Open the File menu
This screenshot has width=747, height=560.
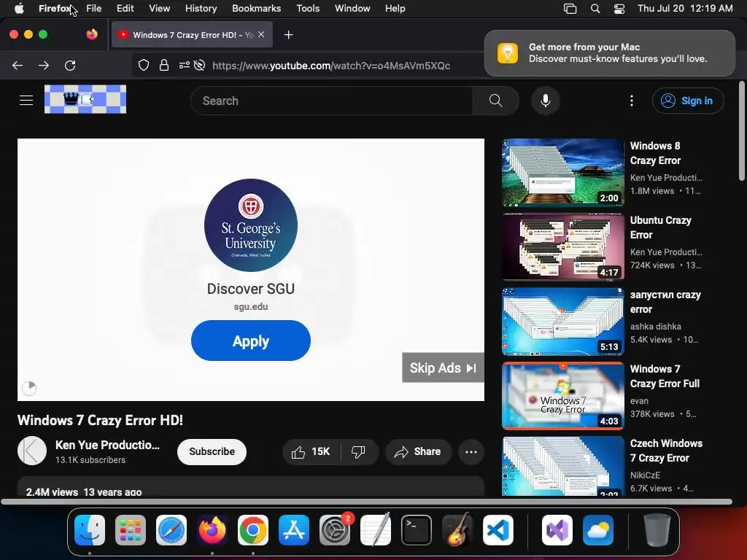94,8
